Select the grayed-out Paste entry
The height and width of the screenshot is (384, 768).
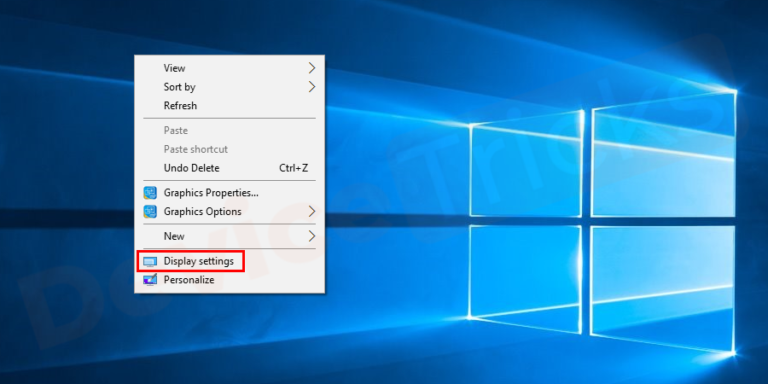229,131
